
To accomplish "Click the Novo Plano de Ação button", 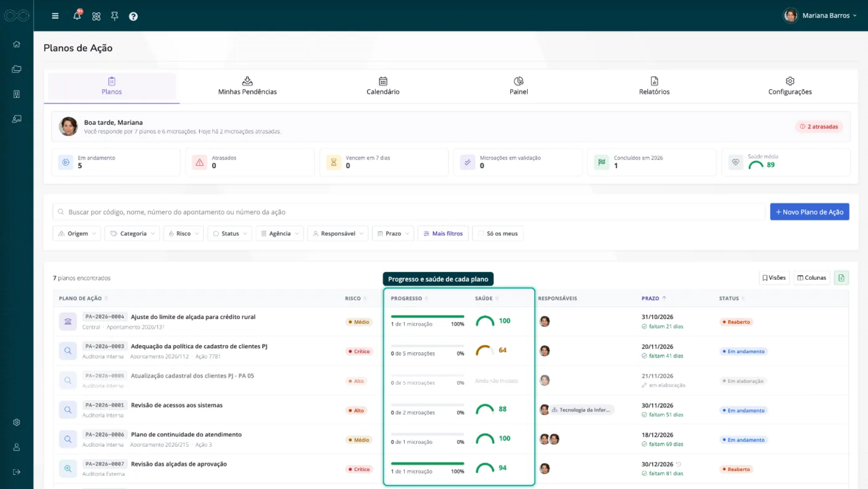I will click(x=810, y=212).
